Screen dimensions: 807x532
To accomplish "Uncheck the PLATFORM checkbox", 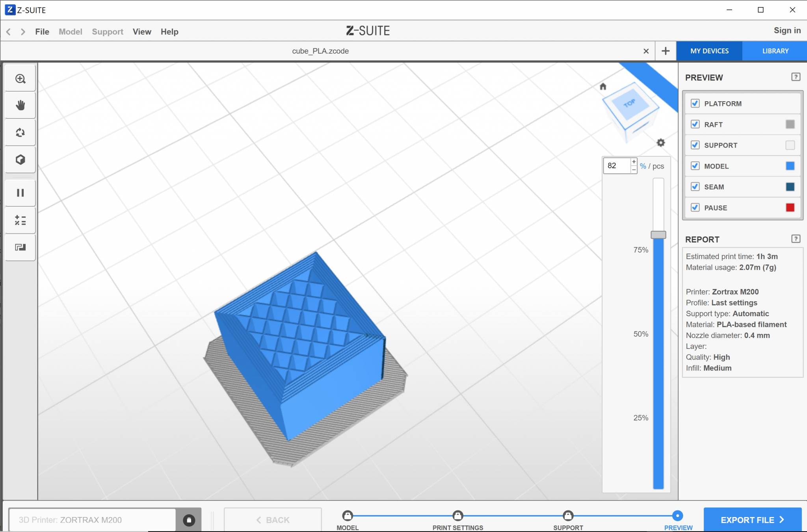I will [695, 103].
